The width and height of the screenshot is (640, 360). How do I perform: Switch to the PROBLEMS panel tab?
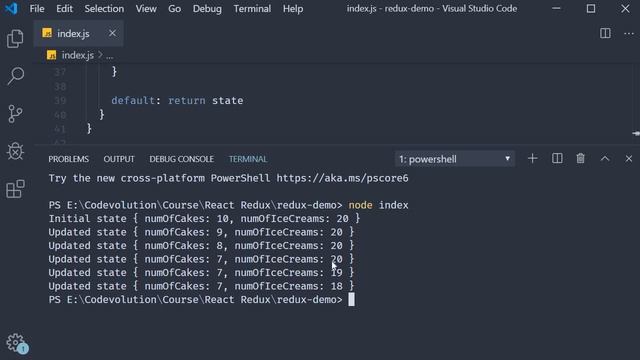pos(69,159)
